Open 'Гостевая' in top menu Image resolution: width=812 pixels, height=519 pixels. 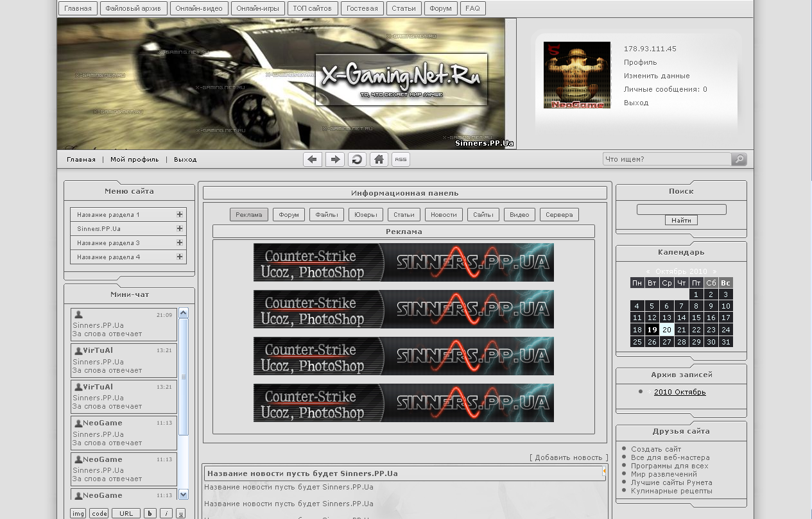[363, 8]
